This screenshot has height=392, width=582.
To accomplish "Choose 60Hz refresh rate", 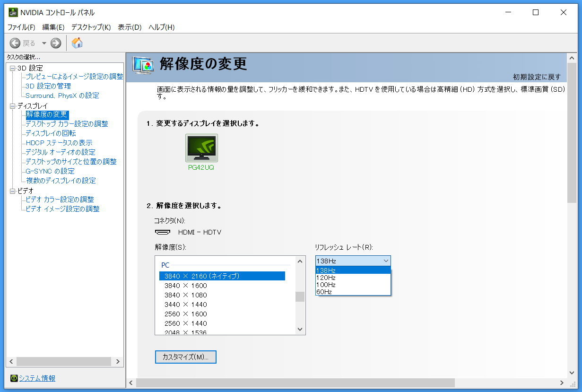I will point(353,292).
